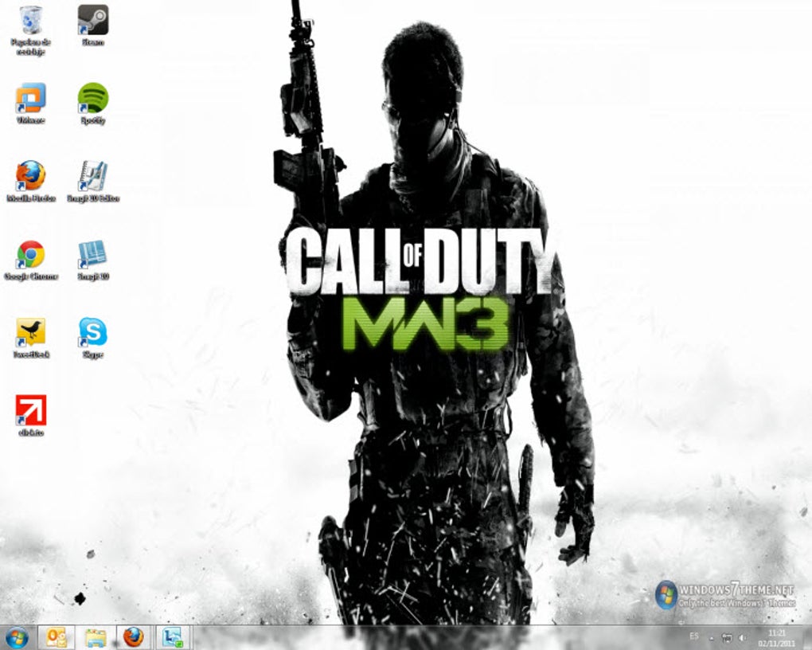Open the Windows Start menu

[16, 637]
